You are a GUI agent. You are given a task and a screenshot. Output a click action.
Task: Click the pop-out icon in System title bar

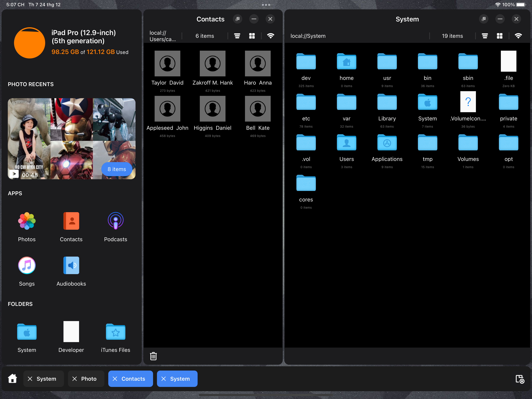coord(484,19)
